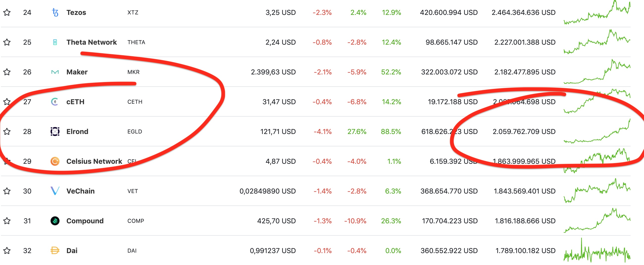The image size is (644, 265).
Task: Click the Dai logo icon
Action: click(55, 251)
